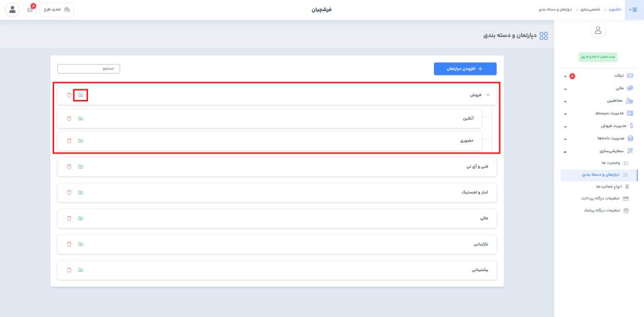Delete the حضوری sub-department
The height and width of the screenshot is (317, 644).
point(69,140)
